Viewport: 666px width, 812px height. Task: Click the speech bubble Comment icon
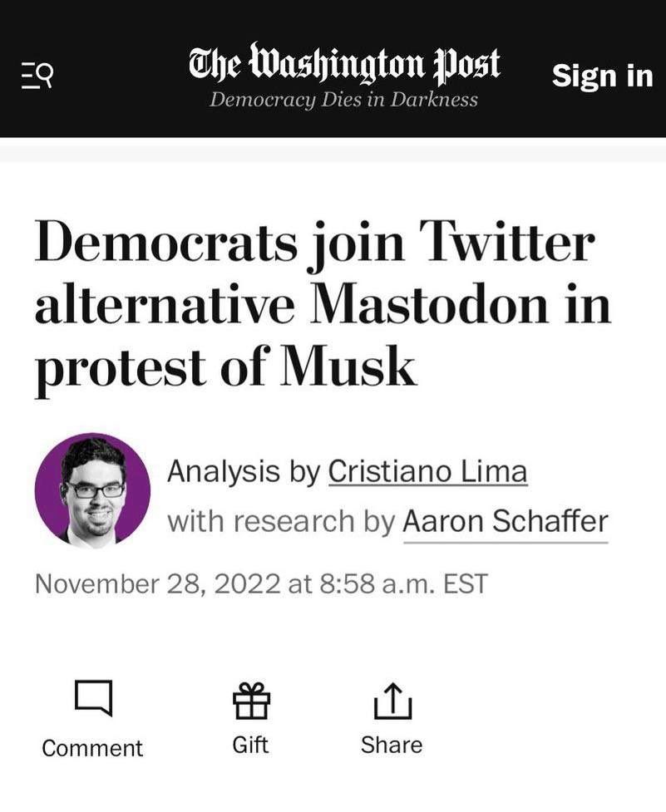tap(92, 699)
